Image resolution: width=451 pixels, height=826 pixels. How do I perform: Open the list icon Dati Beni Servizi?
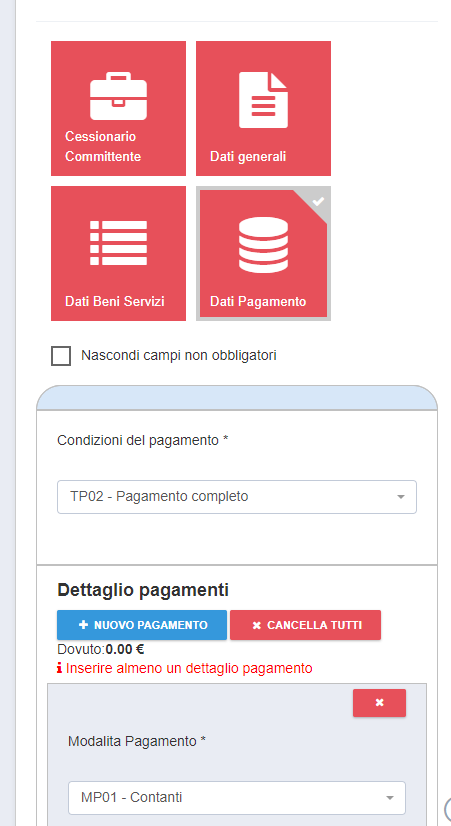point(118,243)
